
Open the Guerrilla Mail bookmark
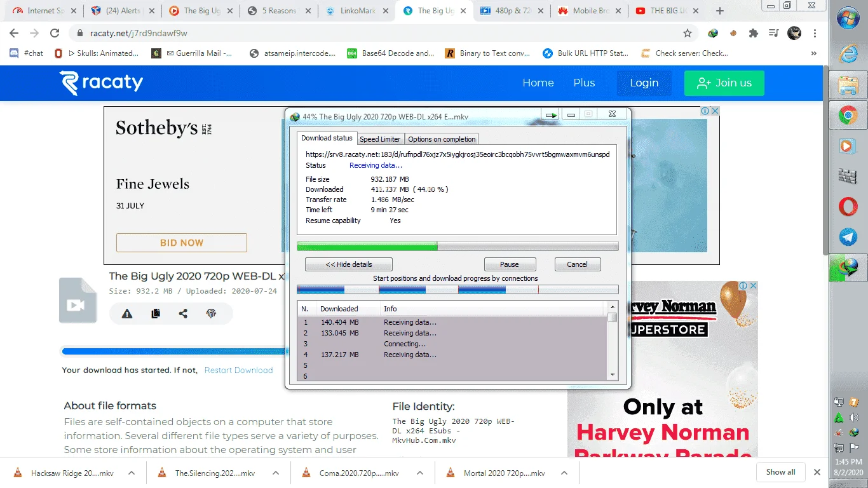pos(192,53)
